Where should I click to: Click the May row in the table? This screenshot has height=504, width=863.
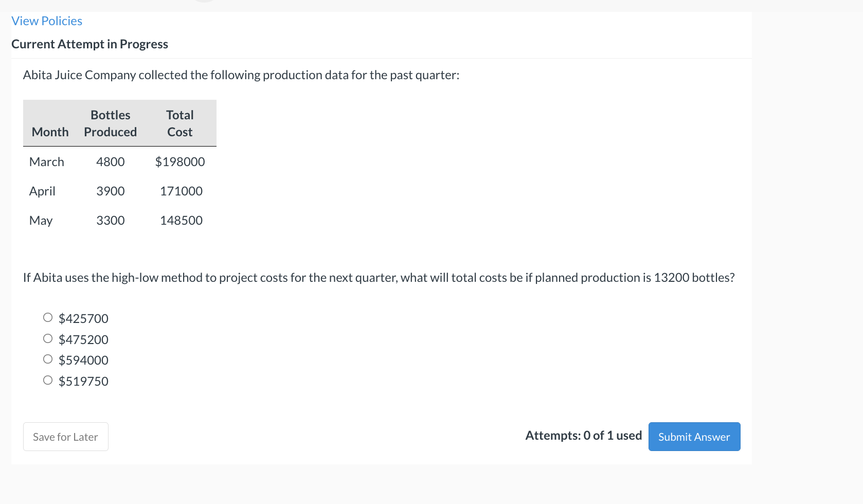coord(41,220)
